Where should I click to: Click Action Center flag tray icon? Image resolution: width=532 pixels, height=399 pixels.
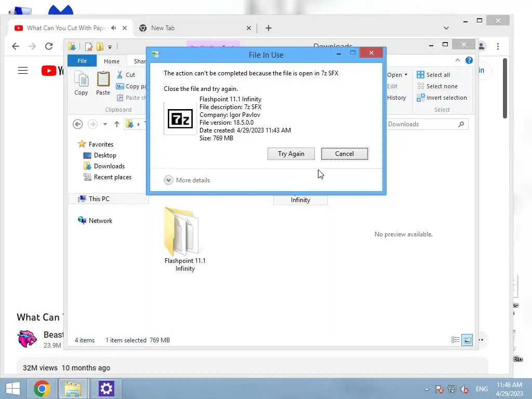point(439,389)
